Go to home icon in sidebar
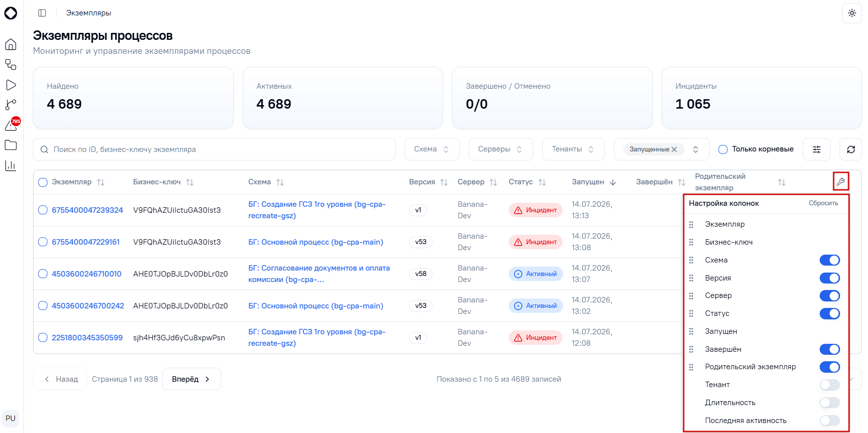Viewport: 868px width, 433px height. pos(11,45)
